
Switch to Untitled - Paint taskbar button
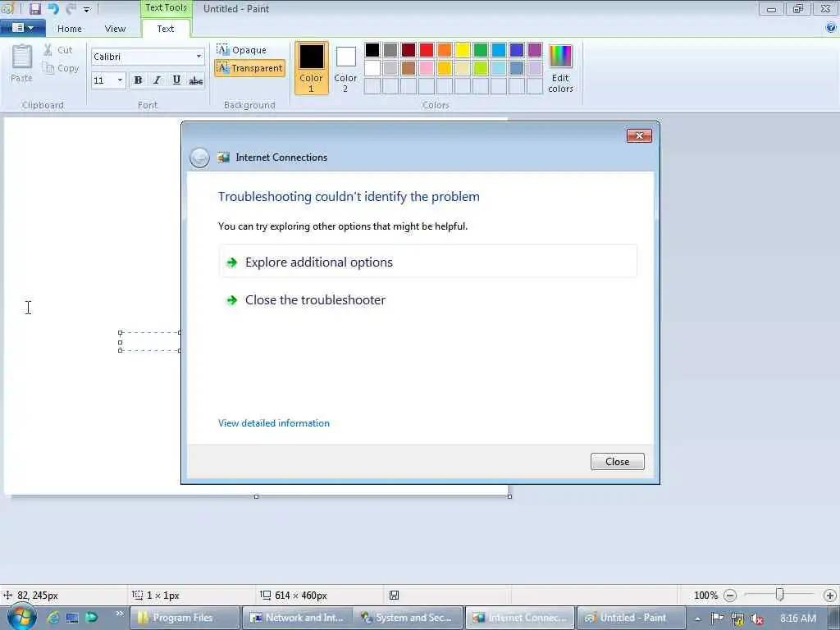(632, 618)
